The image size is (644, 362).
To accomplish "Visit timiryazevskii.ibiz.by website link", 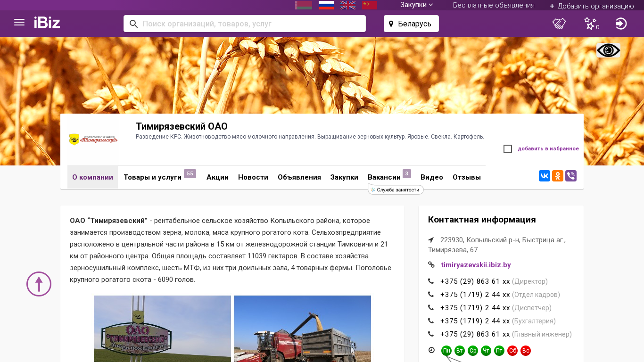I will click(x=476, y=265).
